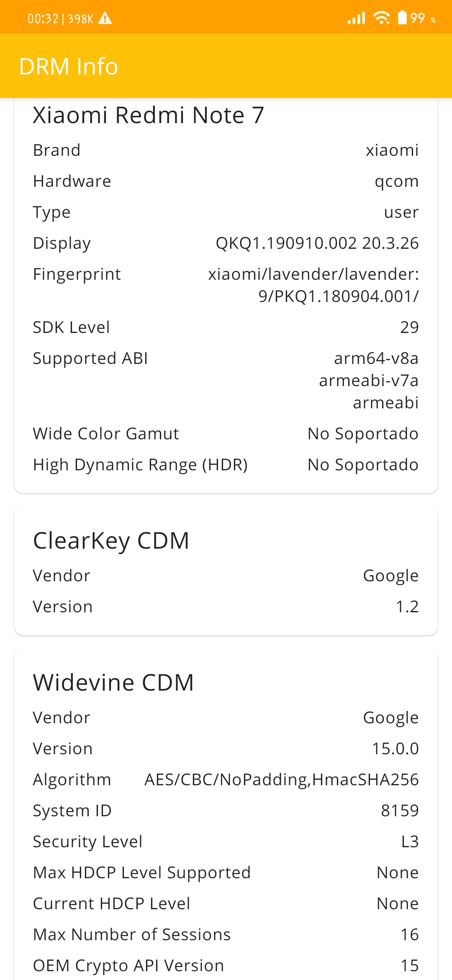452x980 pixels.
Task: Select the Xiaomi Redmi Note 7 heading
Action: click(x=149, y=115)
